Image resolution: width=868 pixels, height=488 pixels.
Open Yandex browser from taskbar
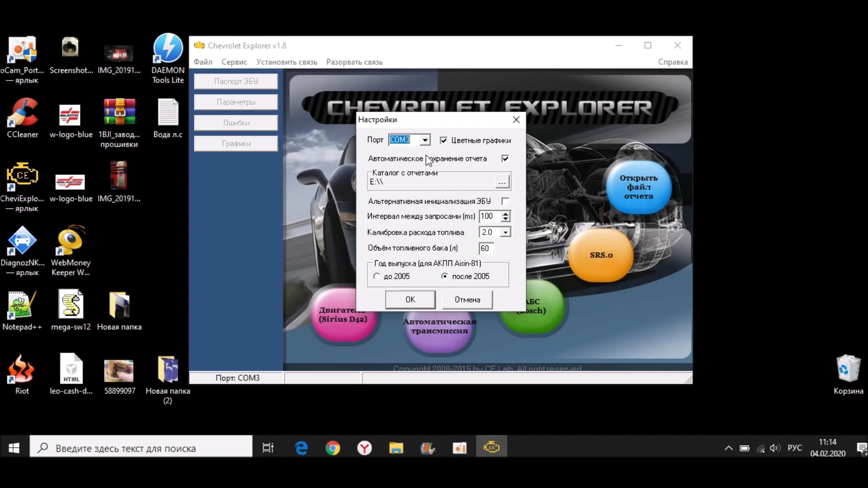pyautogui.click(x=364, y=448)
